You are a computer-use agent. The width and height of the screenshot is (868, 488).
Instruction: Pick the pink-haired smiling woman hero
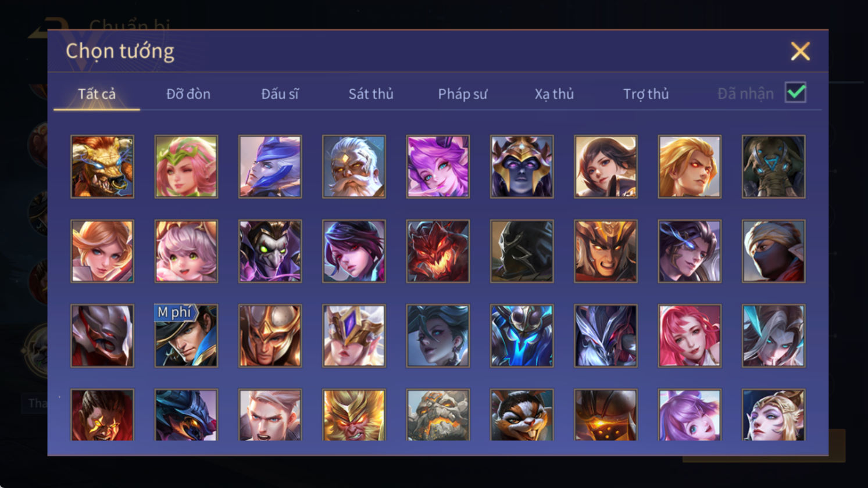click(690, 336)
